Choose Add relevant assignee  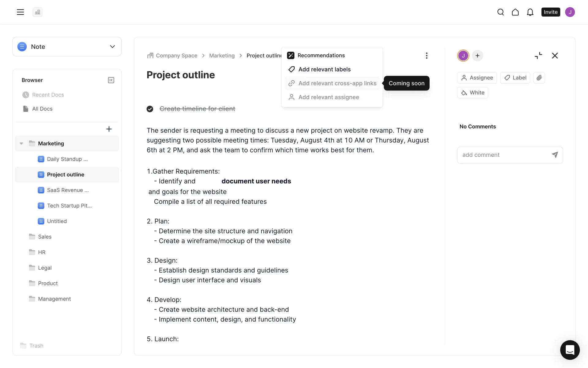(x=328, y=97)
